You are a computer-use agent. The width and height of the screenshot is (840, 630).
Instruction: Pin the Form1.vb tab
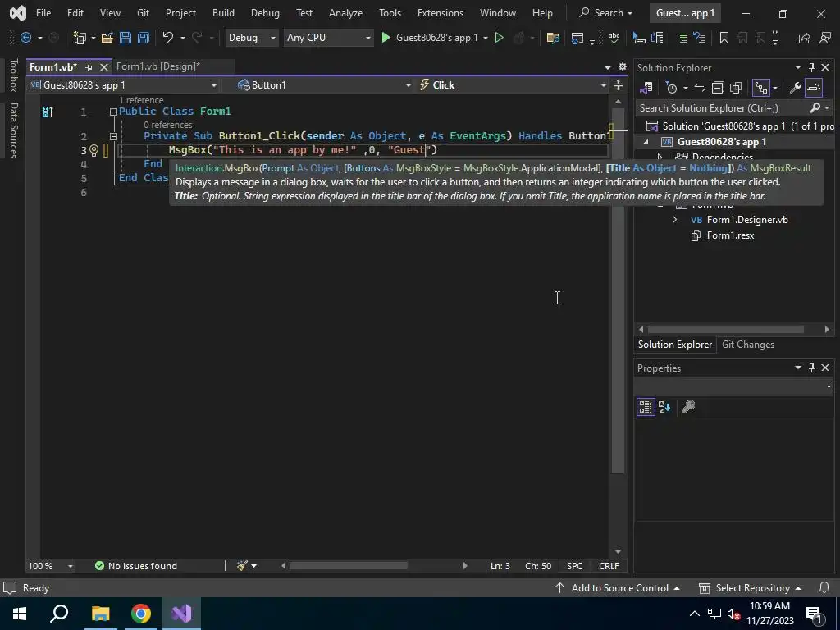point(89,67)
